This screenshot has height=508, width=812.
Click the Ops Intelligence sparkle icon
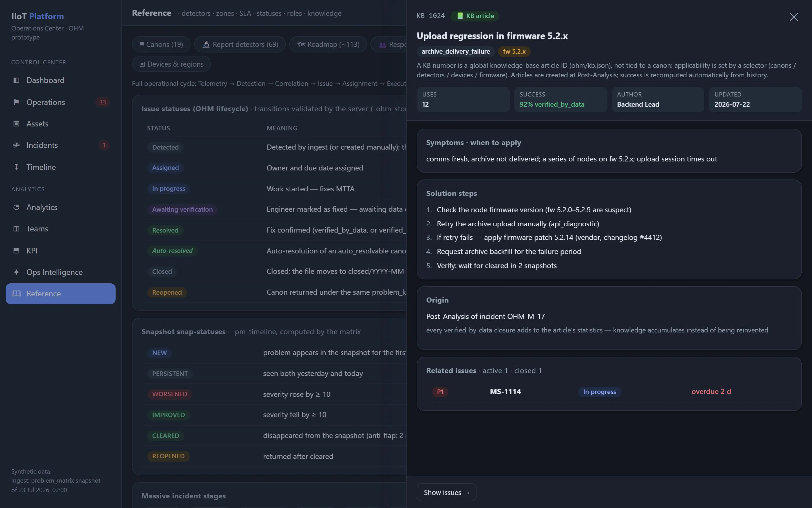16,272
